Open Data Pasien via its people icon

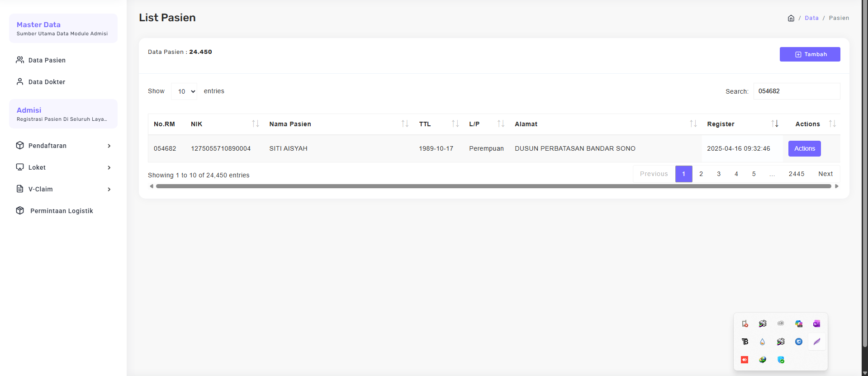click(20, 60)
